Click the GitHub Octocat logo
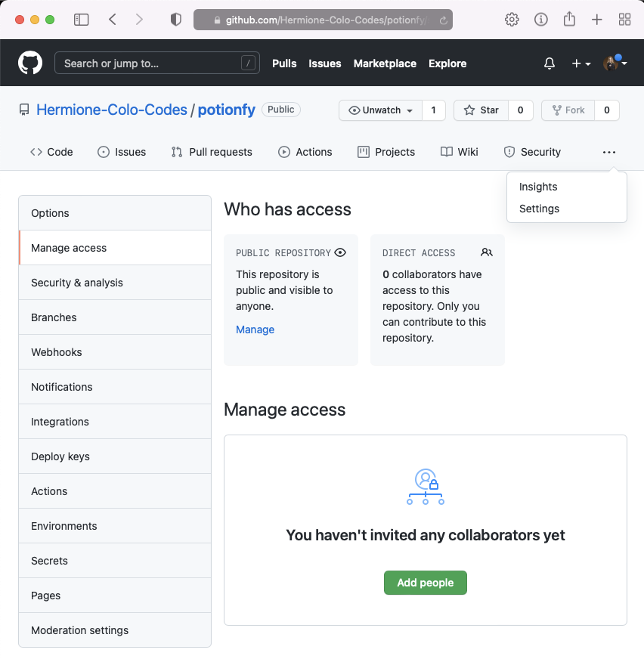644x659 pixels. [30, 63]
